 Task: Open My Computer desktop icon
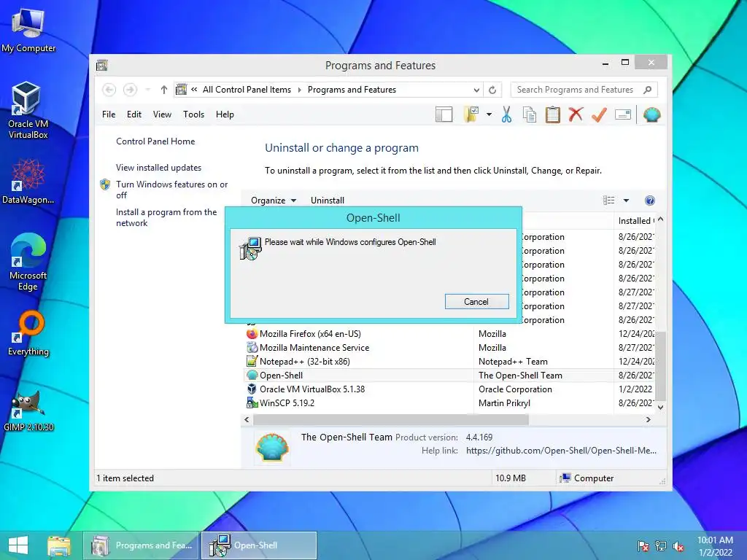point(28,29)
